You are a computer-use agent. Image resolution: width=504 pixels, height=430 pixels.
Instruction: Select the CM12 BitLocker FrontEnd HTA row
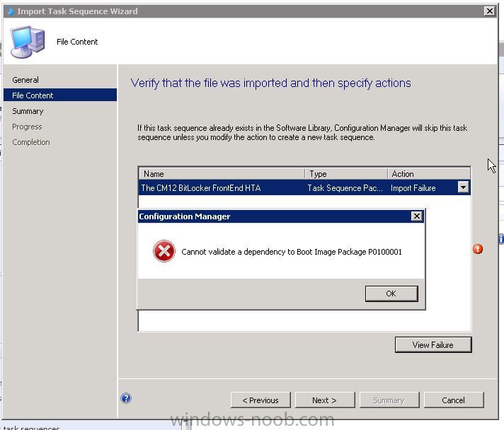pyautogui.click(x=304, y=187)
